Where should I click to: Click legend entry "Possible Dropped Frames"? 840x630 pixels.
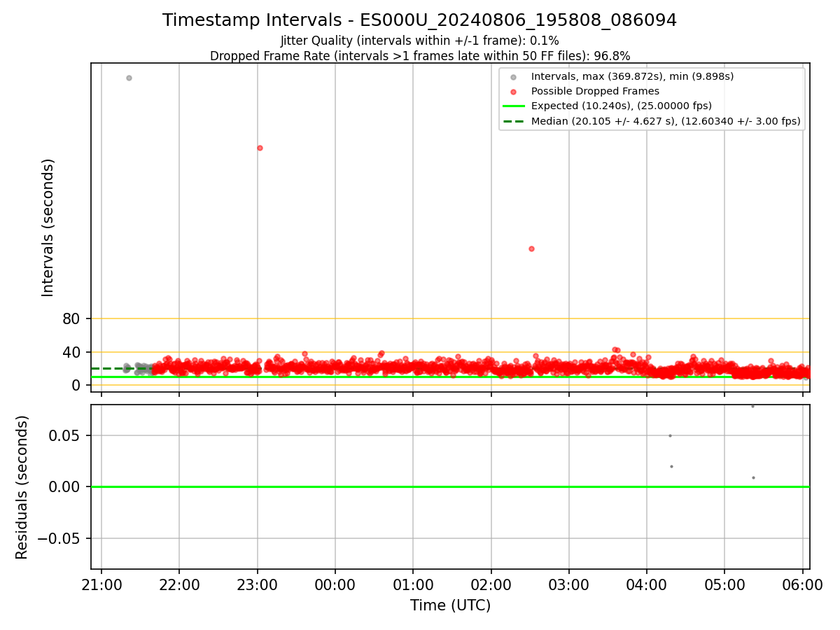595,91
